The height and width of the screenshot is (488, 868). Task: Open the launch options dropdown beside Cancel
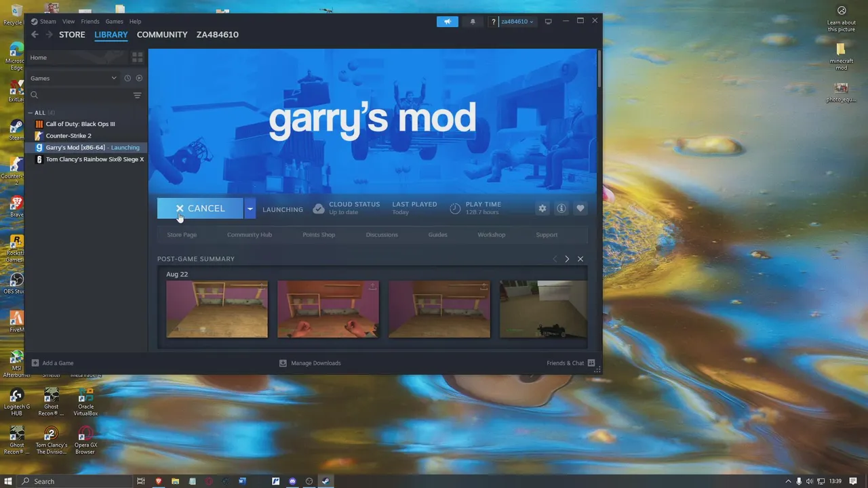[x=250, y=209]
